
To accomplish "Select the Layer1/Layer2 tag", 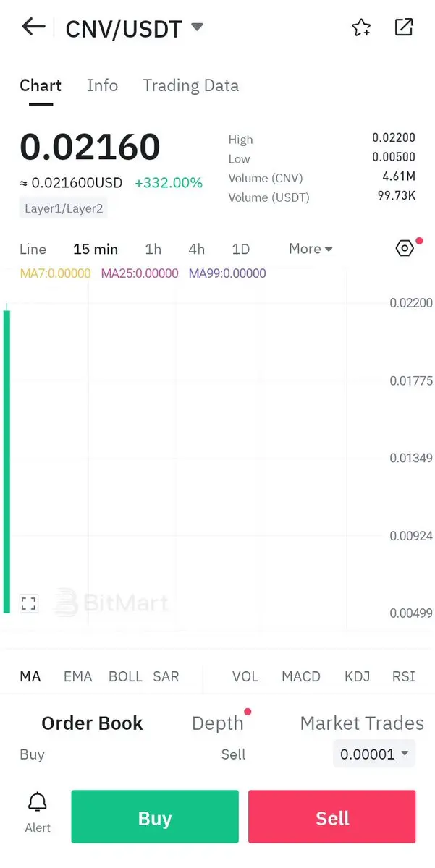I will (x=64, y=208).
